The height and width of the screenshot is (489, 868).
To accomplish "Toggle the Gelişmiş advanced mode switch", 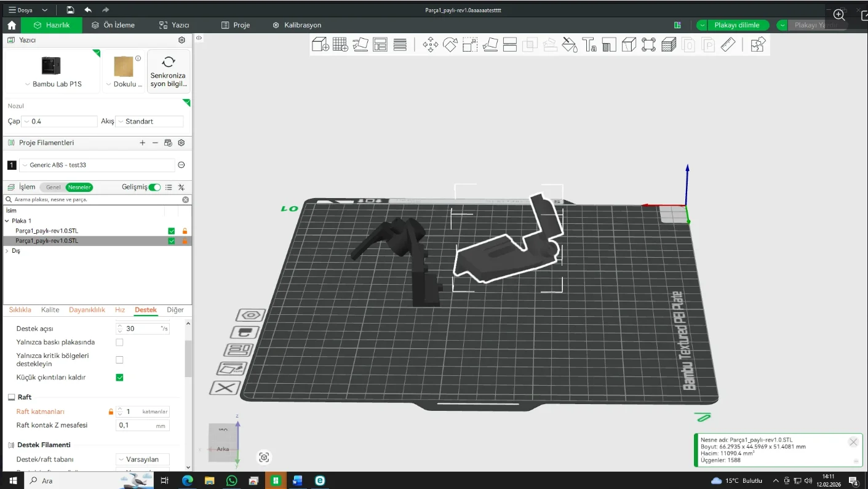I will pyautogui.click(x=154, y=187).
